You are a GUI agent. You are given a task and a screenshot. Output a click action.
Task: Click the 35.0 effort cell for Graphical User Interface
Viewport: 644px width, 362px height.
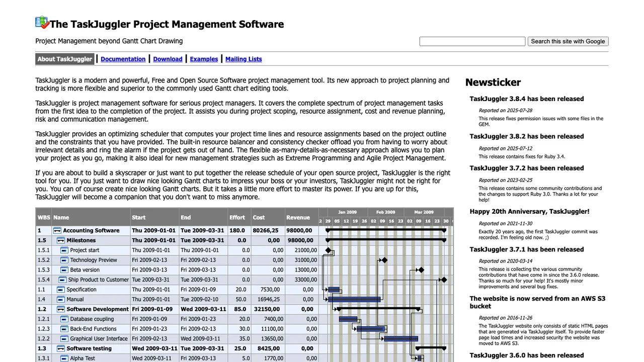point(239,338)
